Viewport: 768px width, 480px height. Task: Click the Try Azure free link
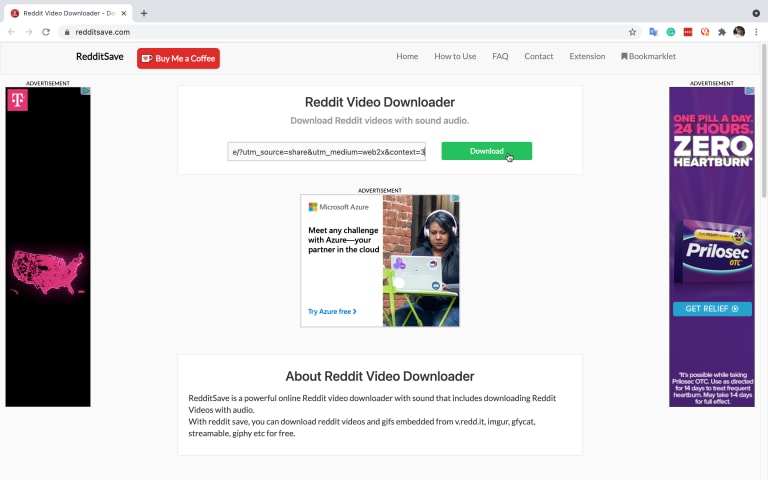pyautogui.click(x=332, y=312)
